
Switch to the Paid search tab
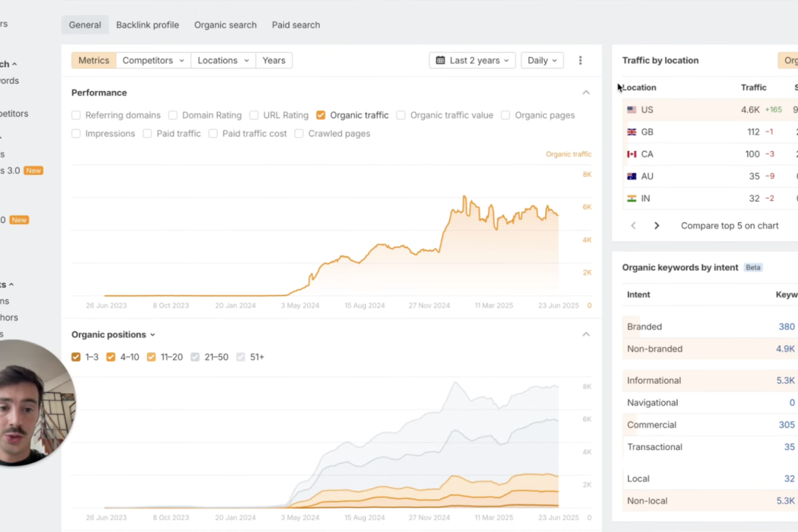pos(296,25)
